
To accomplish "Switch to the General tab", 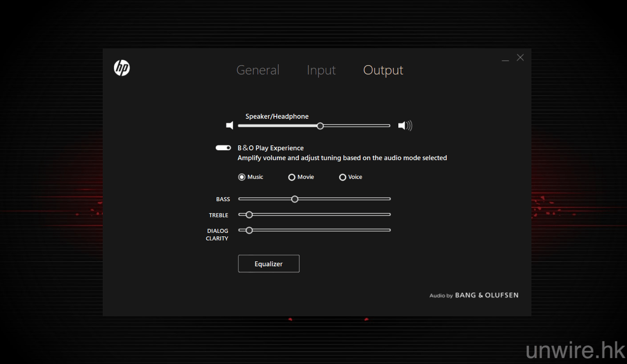I will 258,70.
